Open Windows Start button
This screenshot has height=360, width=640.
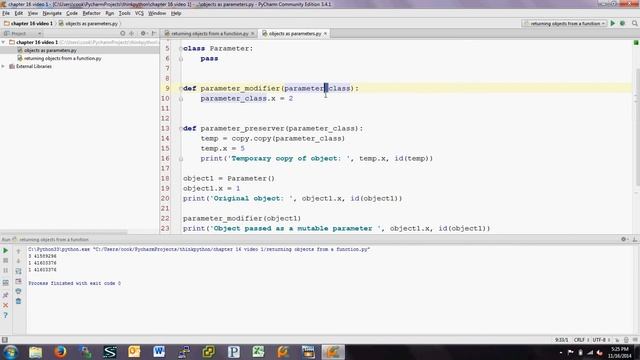pyautogui.click(x=10, y=352)
